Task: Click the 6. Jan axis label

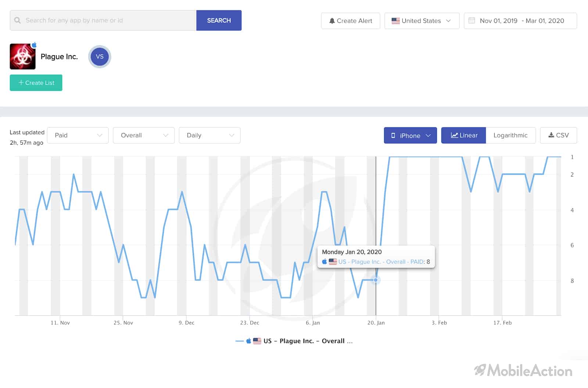Action: [x=313, y=323]
